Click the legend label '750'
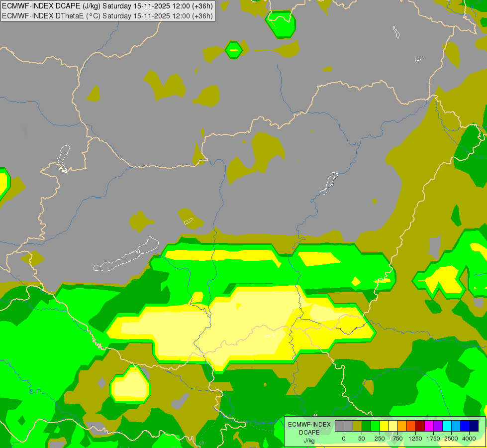 (397, 439)
